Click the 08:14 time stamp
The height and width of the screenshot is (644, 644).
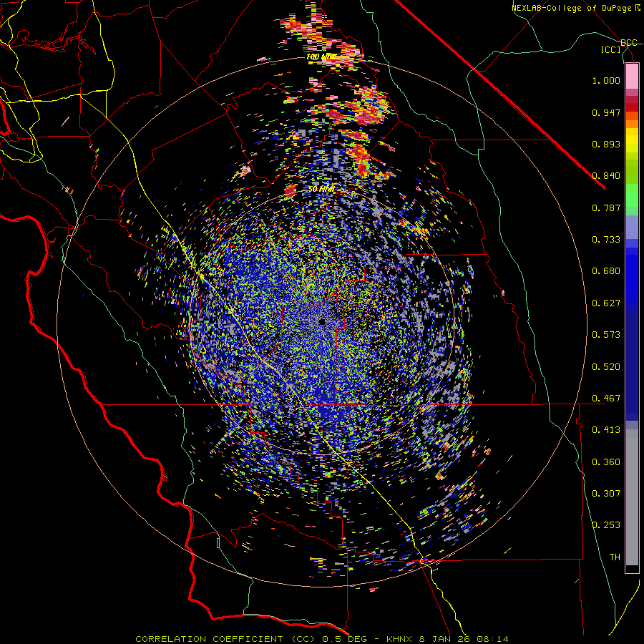(492, 639)
